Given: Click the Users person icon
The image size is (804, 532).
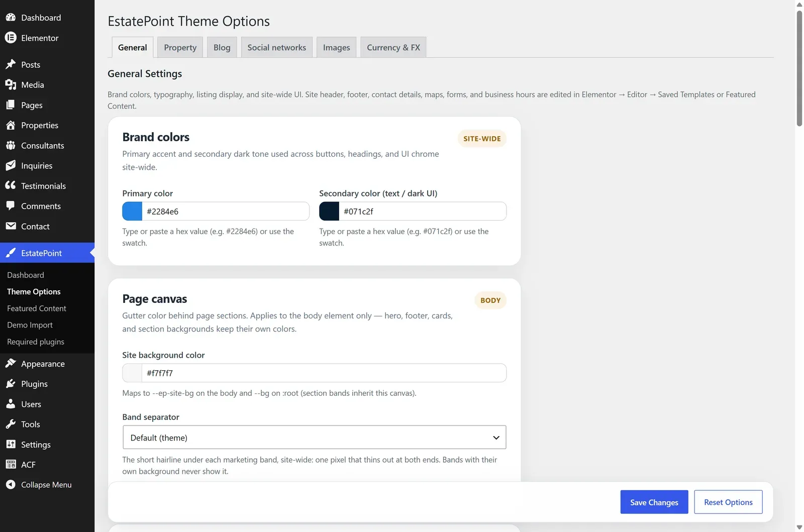Looking at the screenshot, I should (x=11, y=404).
